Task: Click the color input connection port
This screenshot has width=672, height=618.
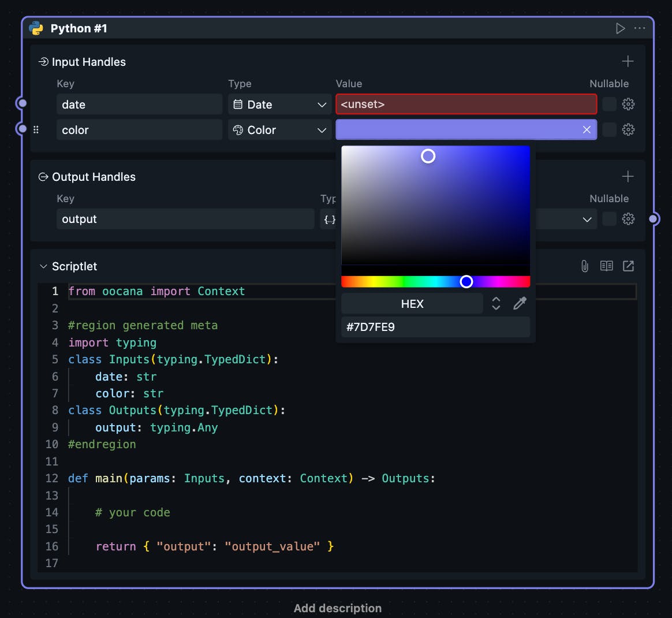Action: tap(23, 129)
